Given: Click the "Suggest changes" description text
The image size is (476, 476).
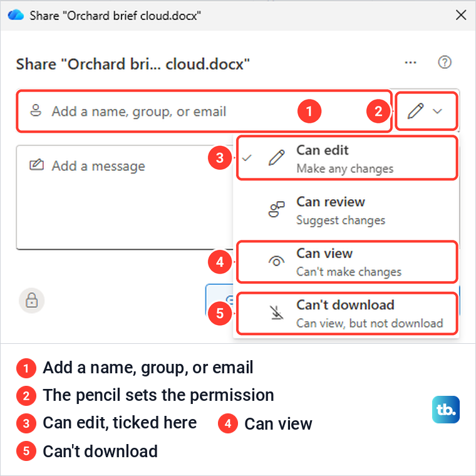Looking at the screenshot, I should tap(341, 220).
